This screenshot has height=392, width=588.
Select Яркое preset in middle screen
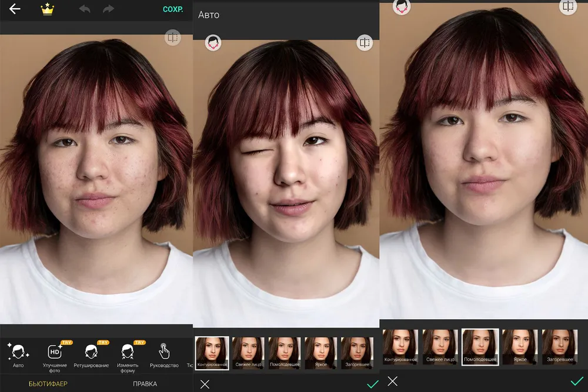[321, 353]
